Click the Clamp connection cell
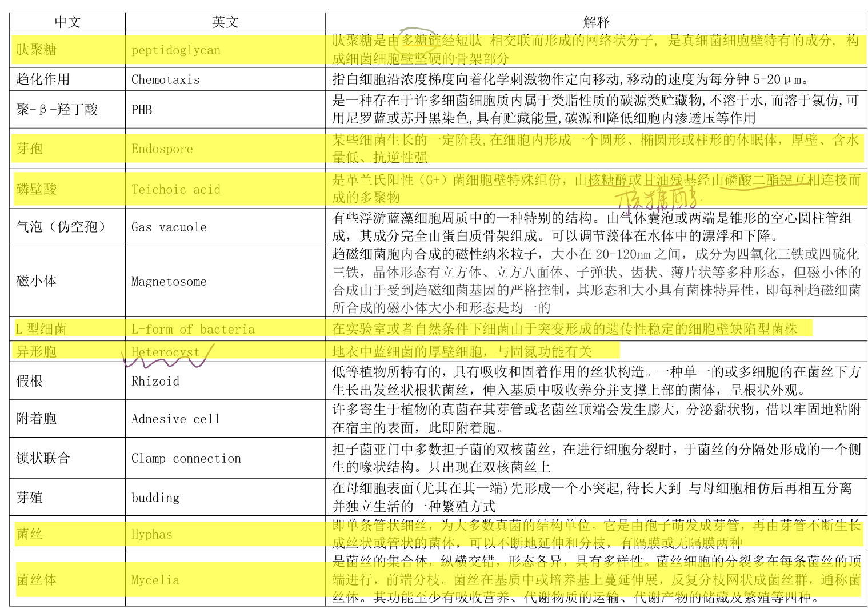The width and height of the screenshot is (868, 609). click(186, 459)
